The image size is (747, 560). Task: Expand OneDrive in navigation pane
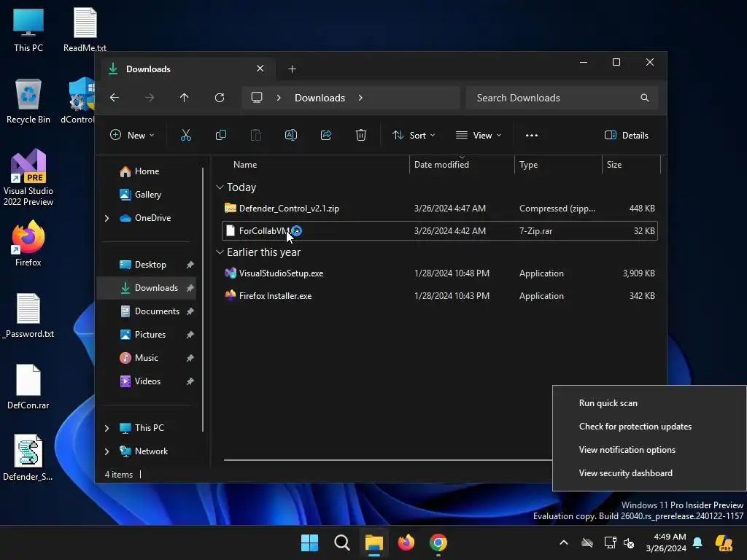[x=107, y=218]
